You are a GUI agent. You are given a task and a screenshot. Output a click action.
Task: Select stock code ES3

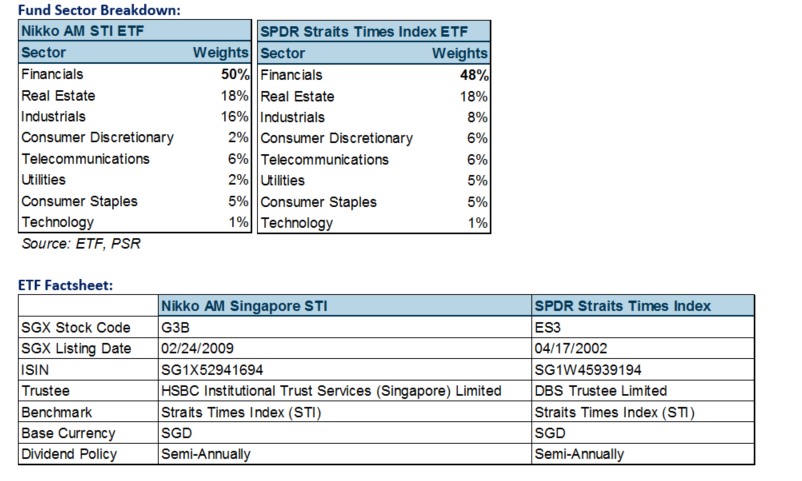tap(548, 327)
